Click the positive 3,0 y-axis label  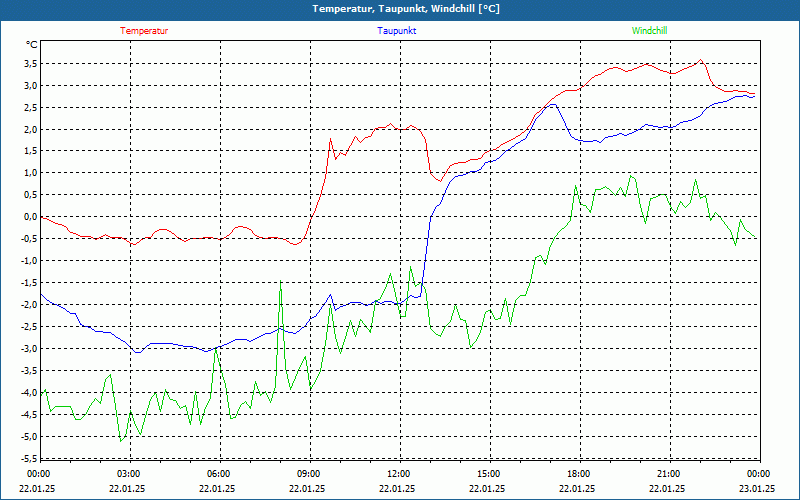pos(30,86)
